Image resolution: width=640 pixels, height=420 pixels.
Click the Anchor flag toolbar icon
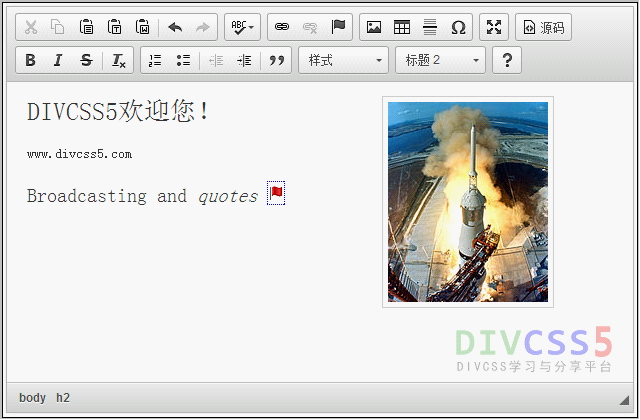click(338, 27)
